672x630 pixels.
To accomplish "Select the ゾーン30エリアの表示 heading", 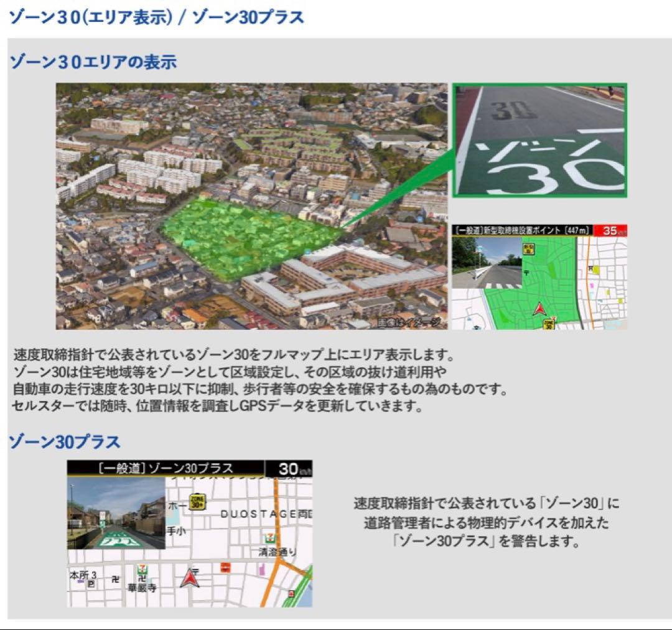I will (x=93, y=62).
